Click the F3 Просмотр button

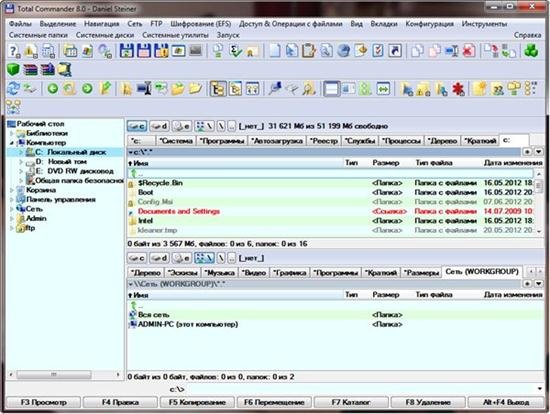(43, 402)
